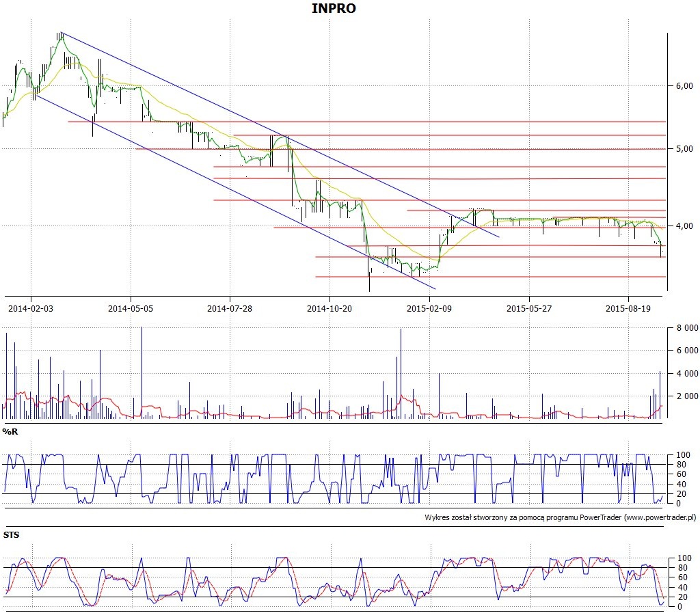
Task: Click the 2 000 volume axis label
Action: (x=688, y=396)
